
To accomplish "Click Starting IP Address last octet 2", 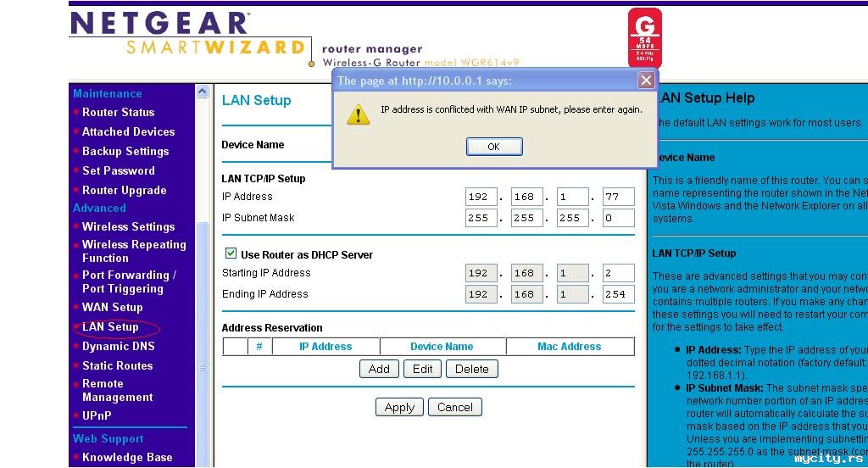I will tap(618, 273).
